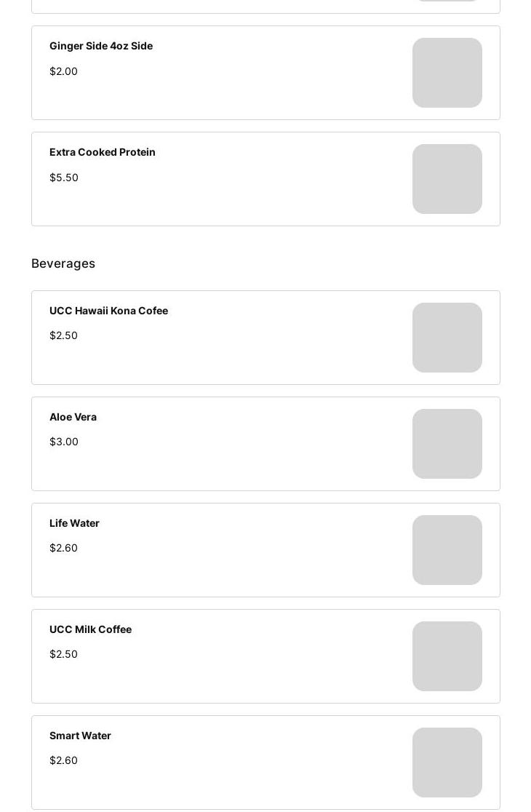Screen dimensions: 531x812
Task: Click the $2.60 price under Life Water
Action: tap(63, 548)
